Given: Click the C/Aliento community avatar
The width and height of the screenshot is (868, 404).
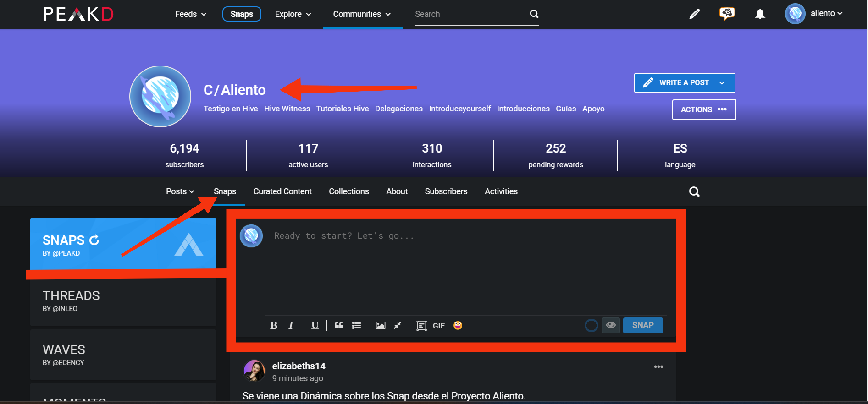Looking at the screenshot, I should point(160,96).
